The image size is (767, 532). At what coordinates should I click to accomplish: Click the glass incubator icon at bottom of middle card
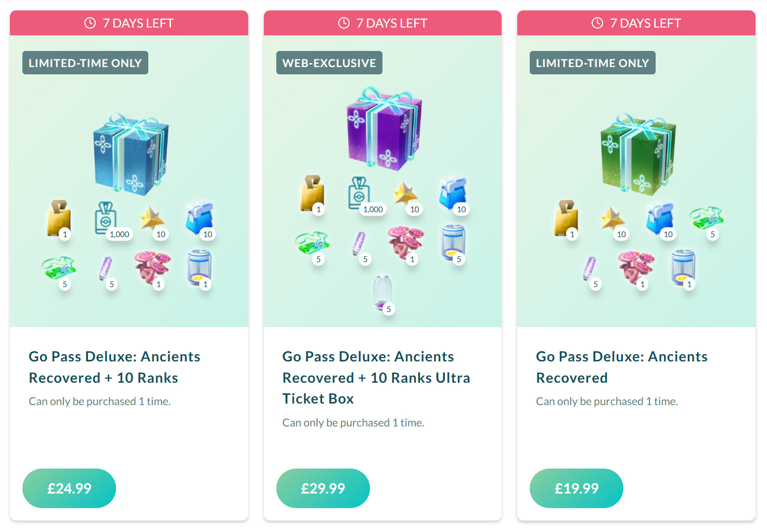pos(382,292)
